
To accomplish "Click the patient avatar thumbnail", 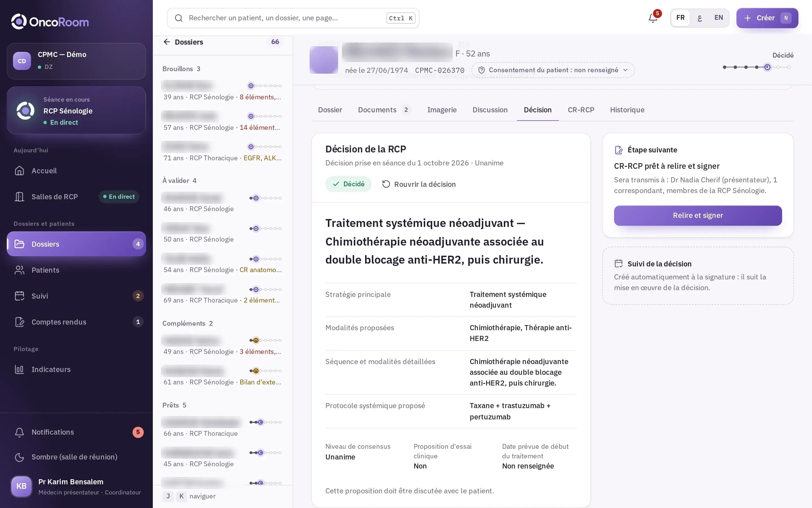I will click(323, 60).
